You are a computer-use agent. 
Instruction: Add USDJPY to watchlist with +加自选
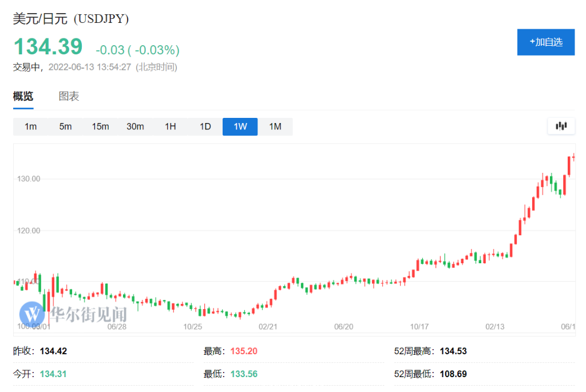click(x=545, y=42)
